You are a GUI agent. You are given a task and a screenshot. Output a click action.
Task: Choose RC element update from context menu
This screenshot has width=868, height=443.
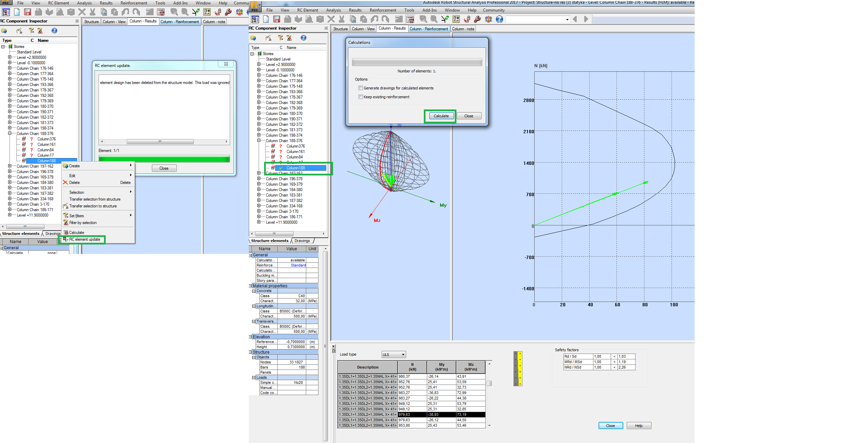85,239
